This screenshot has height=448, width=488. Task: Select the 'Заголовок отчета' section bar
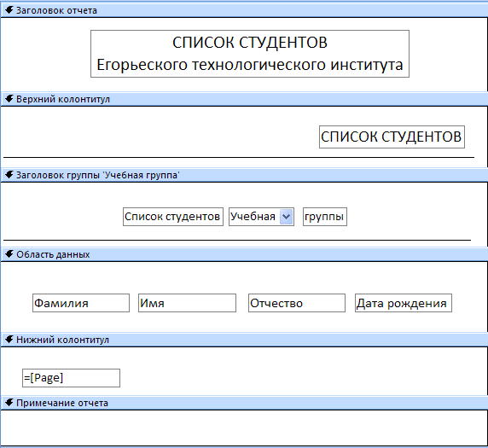244,10
